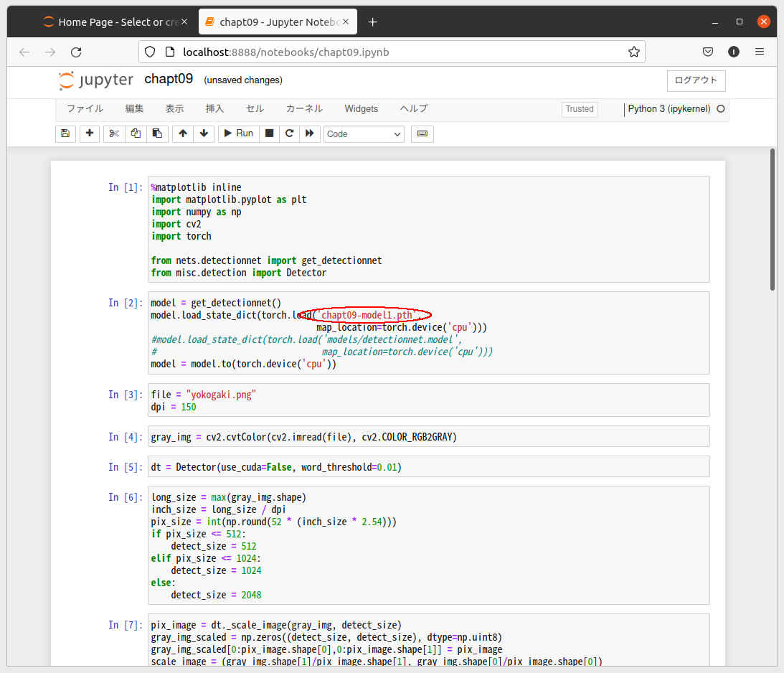Viewport: 784px width, 673px height.
Task: Run the current cell
Action: (239, 133)
